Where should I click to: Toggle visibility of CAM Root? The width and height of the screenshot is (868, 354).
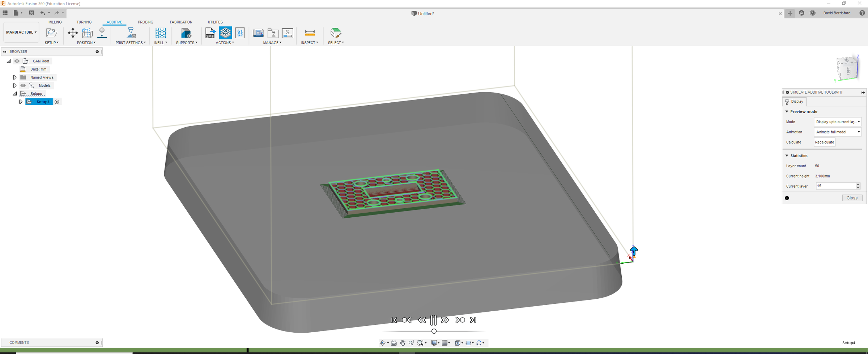[17, 61]
